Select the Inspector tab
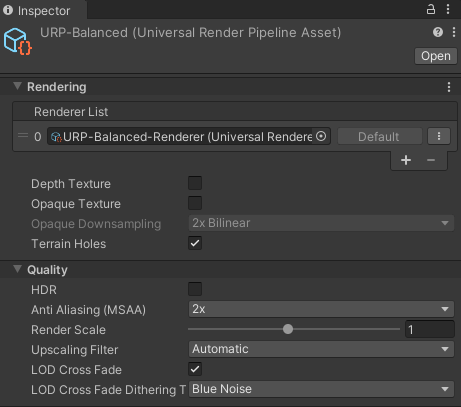The height and width of the screenshot is (407, 461). pyautogui.click(x=43, y=10)
